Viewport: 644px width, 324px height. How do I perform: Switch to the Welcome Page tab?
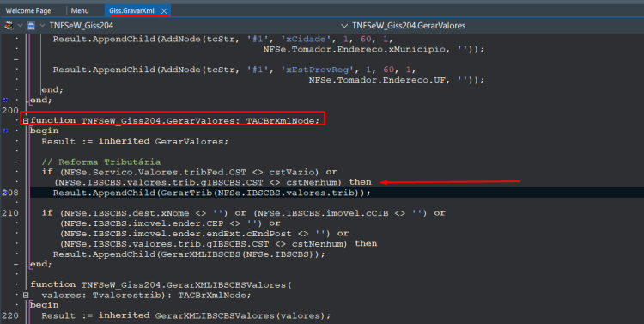[28, 10]
